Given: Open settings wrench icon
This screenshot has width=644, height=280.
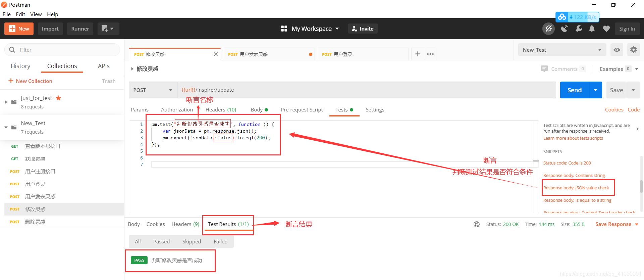Looking at the screenshot, I should click(x=579, y=29).
